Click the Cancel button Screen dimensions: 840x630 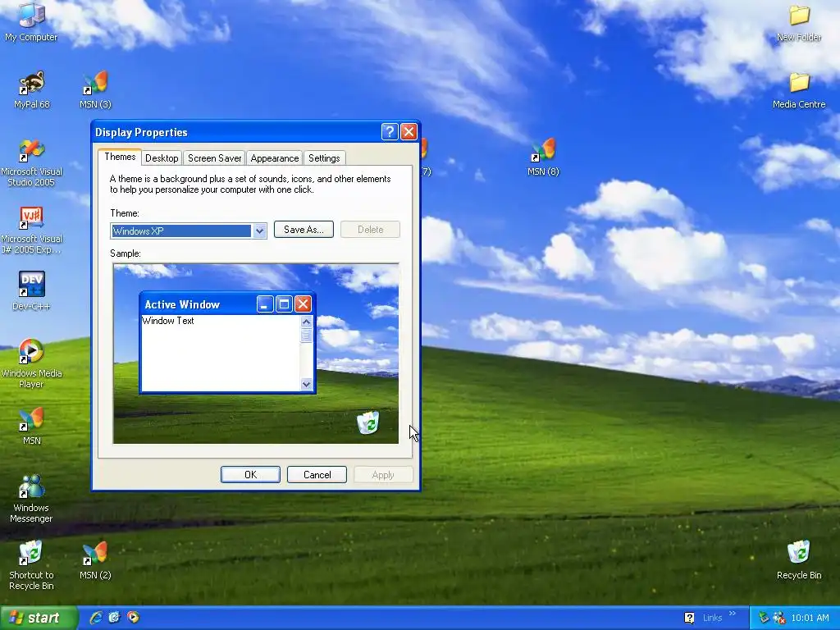click(x=317, y=475)
